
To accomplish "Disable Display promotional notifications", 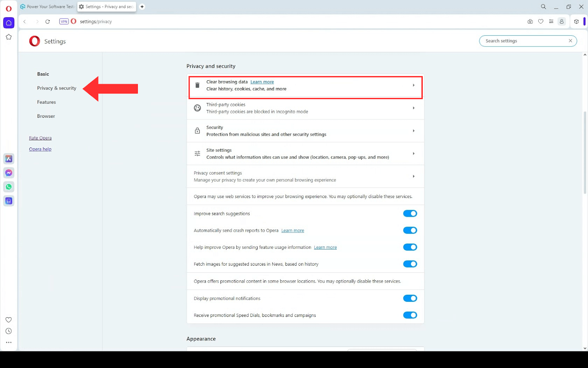I will [410, 298].
